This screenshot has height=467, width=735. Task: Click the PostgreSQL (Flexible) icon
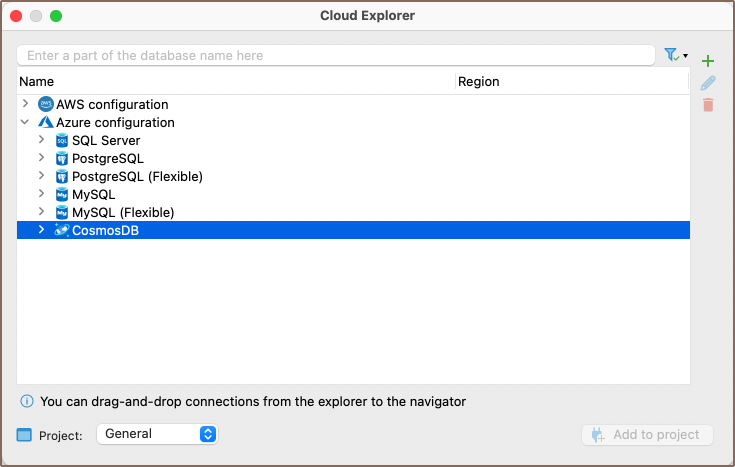pos(62,177)
